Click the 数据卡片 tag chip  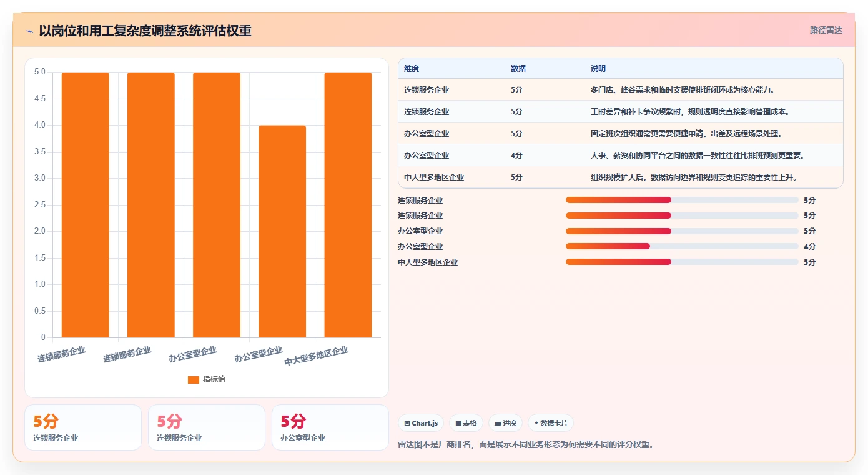click(551, 423)
